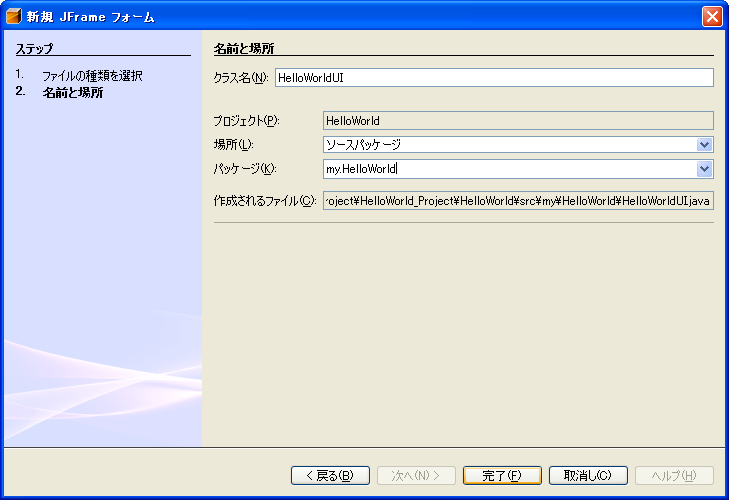Click the パッケージ(K) label

tap(245, 169)
